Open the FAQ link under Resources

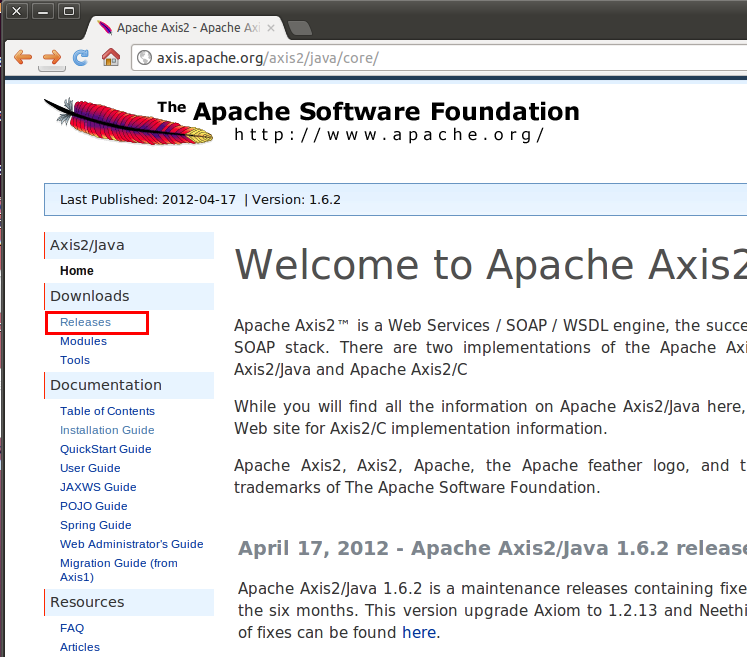[72, 628]
